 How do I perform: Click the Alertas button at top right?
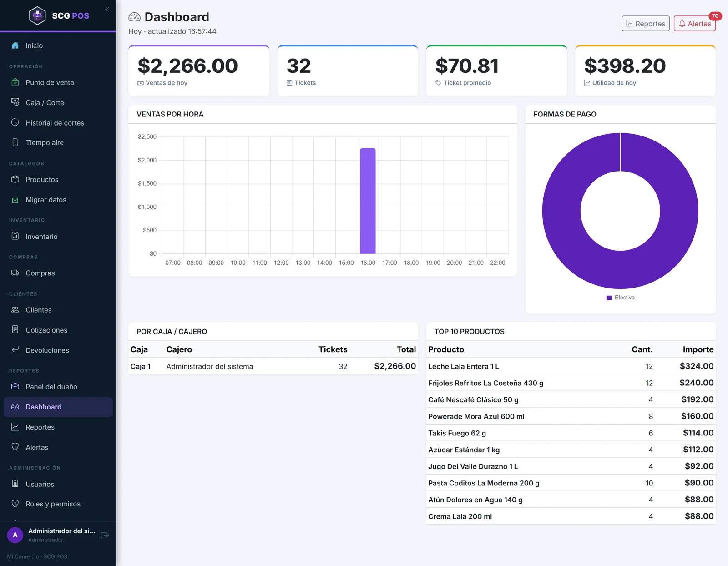(695, 24)
